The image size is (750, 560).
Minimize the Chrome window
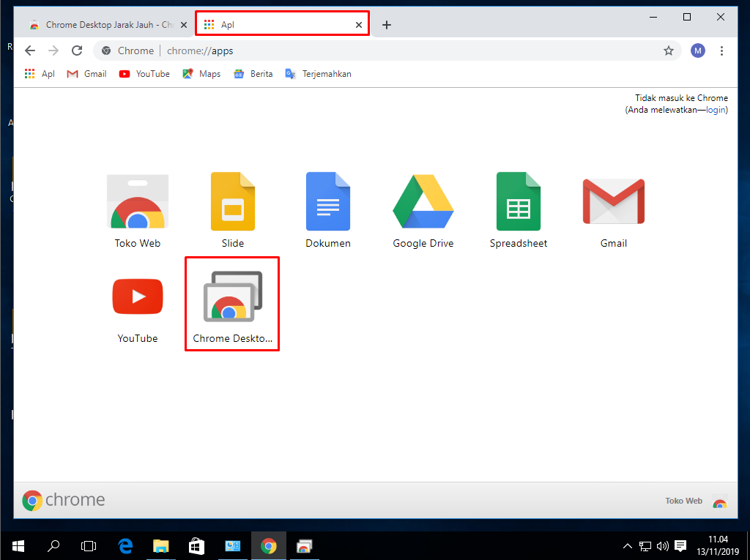(x=653, y=18)
